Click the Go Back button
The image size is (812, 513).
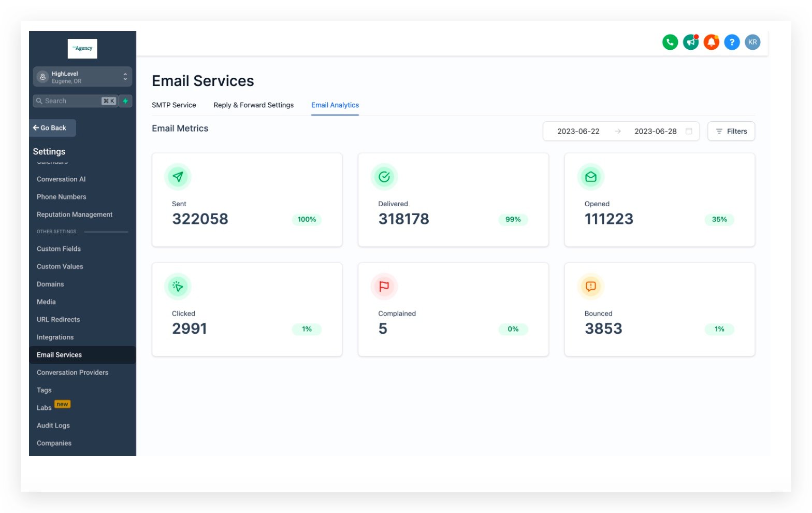click(52, 128)
